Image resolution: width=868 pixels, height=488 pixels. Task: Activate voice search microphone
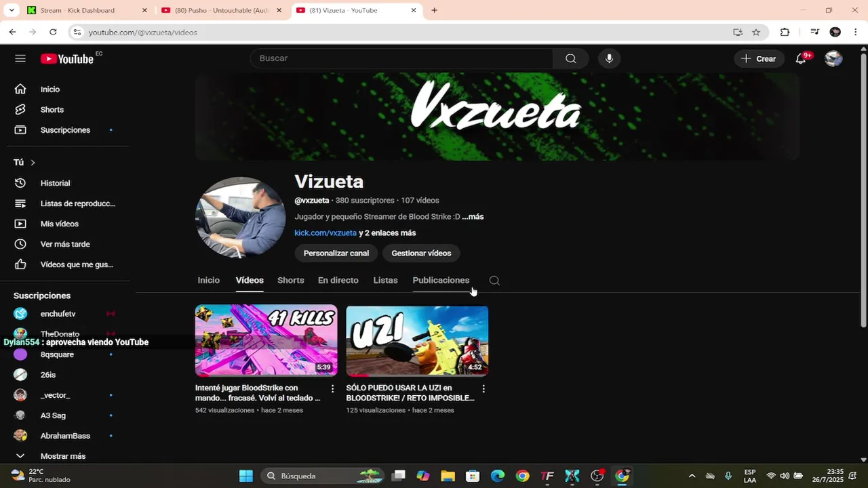(609, 58)
